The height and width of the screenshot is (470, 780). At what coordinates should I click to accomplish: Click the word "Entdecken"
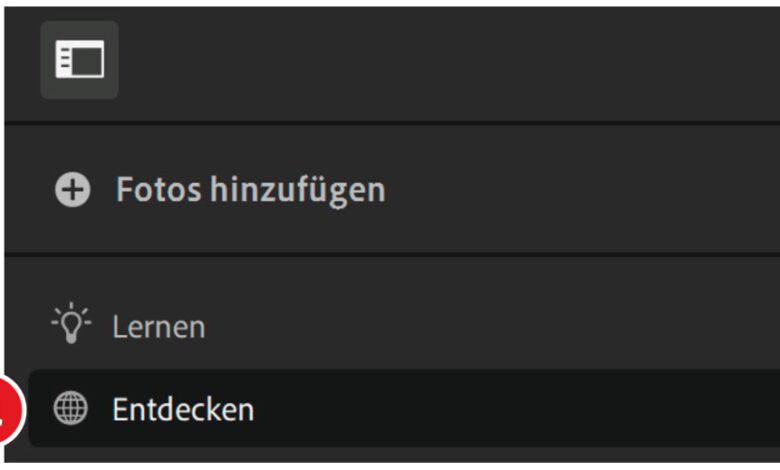tap(182, 409)
